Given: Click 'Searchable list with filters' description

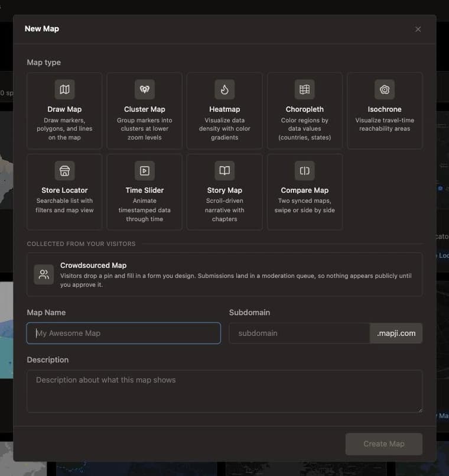Looking at the screenshot, I should click(64, 206).
